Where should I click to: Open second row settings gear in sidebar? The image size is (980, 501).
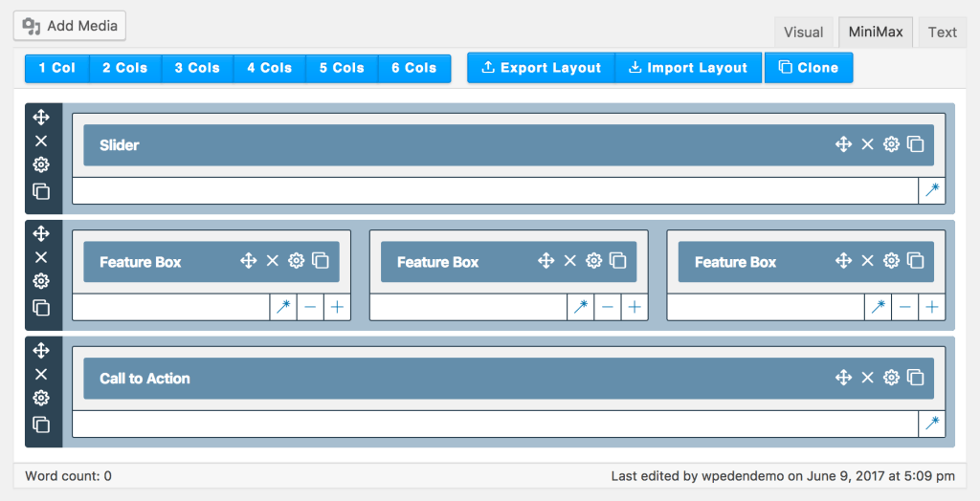(41, 281)
